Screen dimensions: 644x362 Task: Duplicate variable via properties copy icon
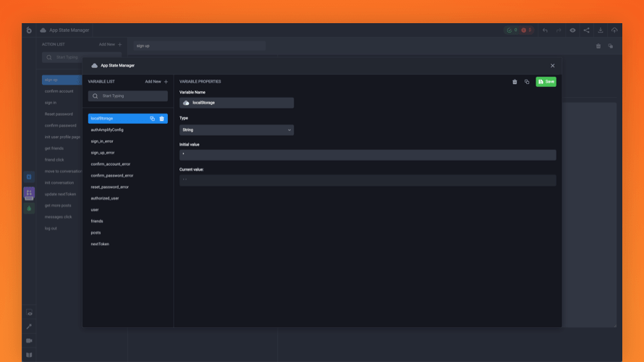[526, 82]
